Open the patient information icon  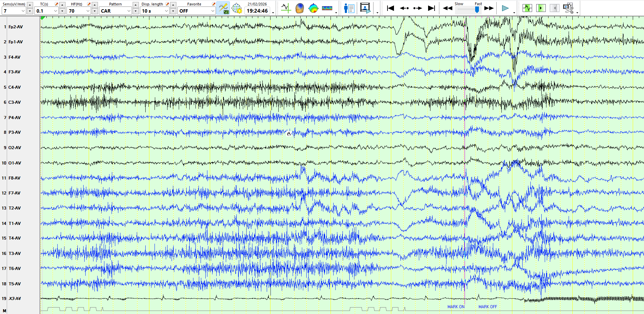[x=349, y=8]
